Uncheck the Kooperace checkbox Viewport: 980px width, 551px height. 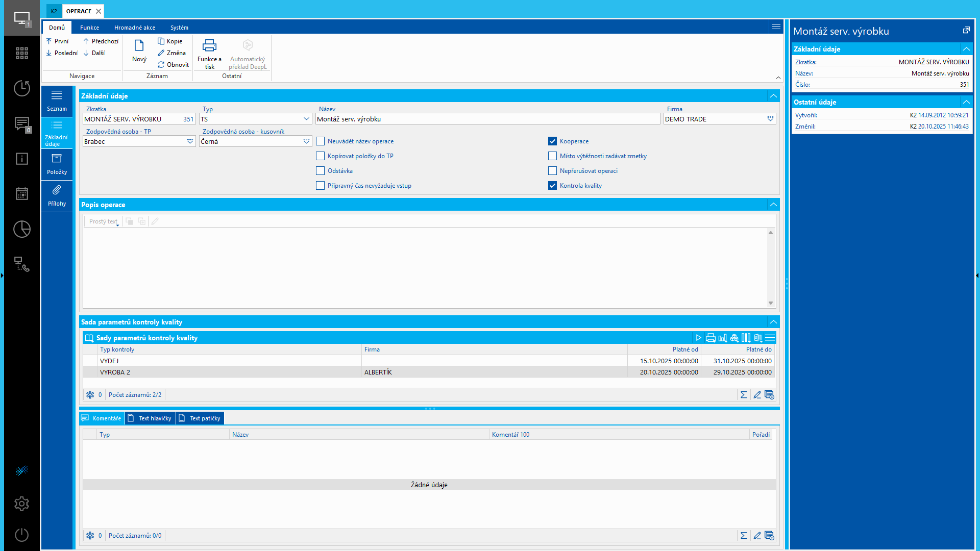552,141
